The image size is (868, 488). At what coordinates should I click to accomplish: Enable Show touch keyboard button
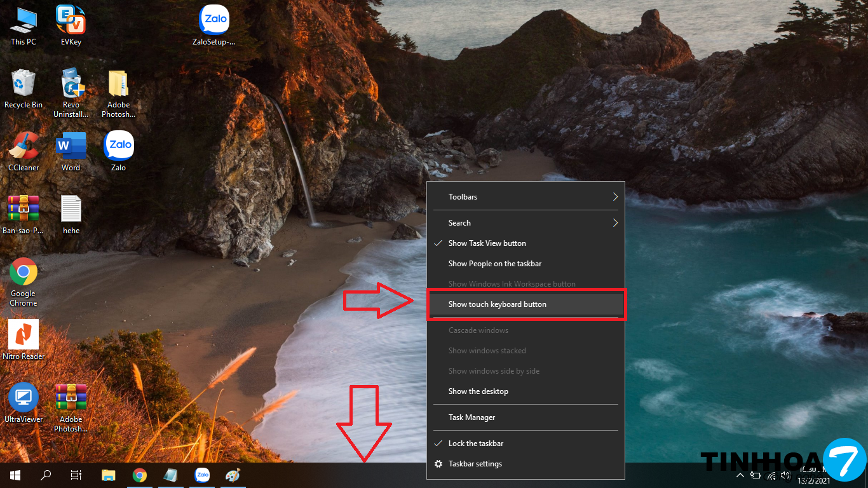tap(497, 304)
